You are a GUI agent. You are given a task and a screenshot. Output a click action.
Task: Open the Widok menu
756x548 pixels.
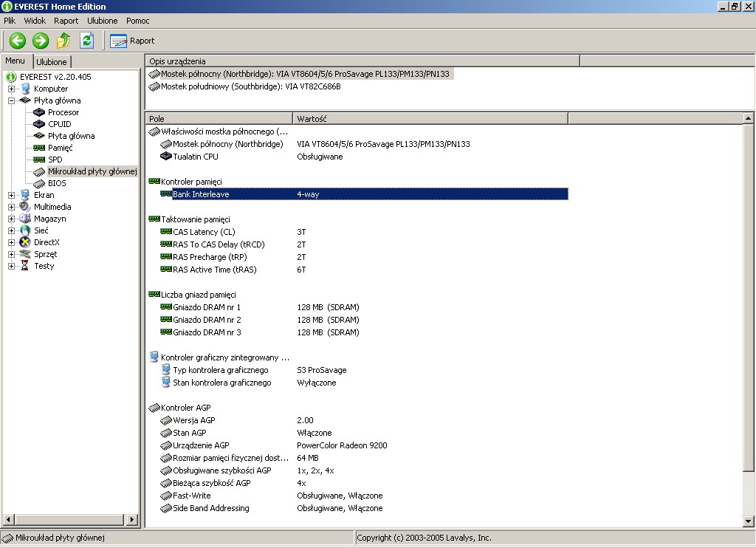[x=35, y=21]
